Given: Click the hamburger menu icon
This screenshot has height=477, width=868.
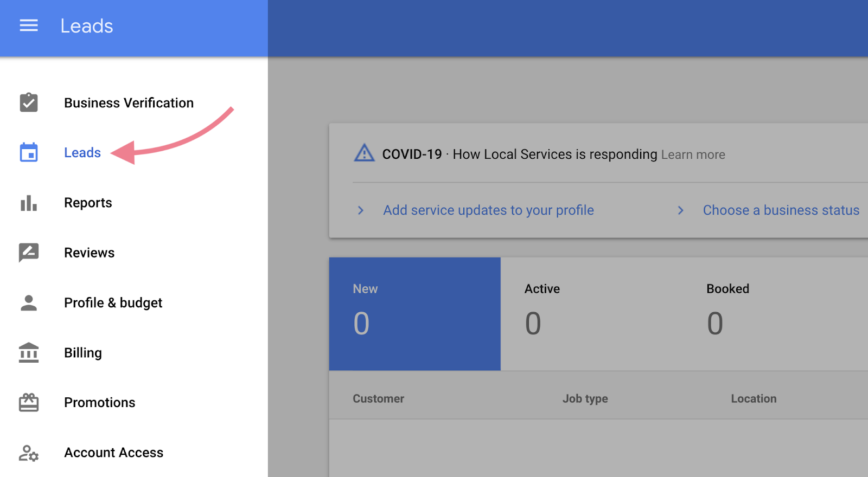Looking at the screenshot, I should pyautogui.click(x=29, y=25).
